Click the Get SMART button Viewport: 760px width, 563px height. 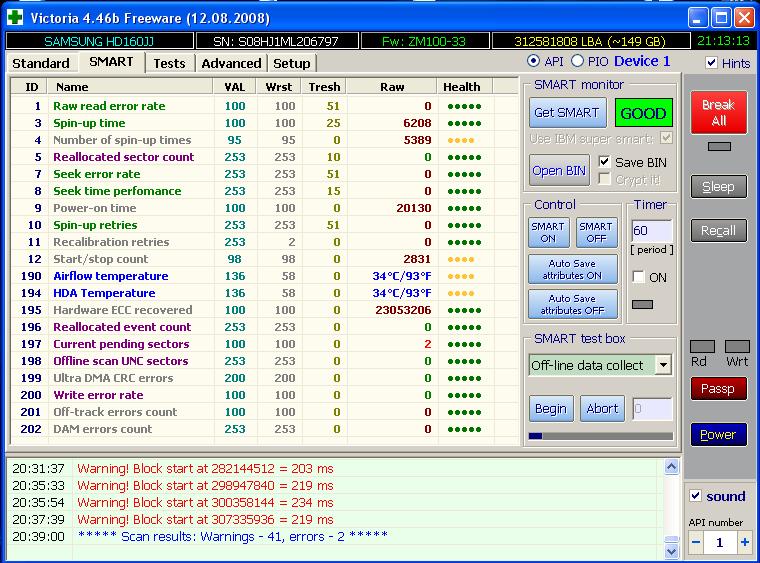566,113
